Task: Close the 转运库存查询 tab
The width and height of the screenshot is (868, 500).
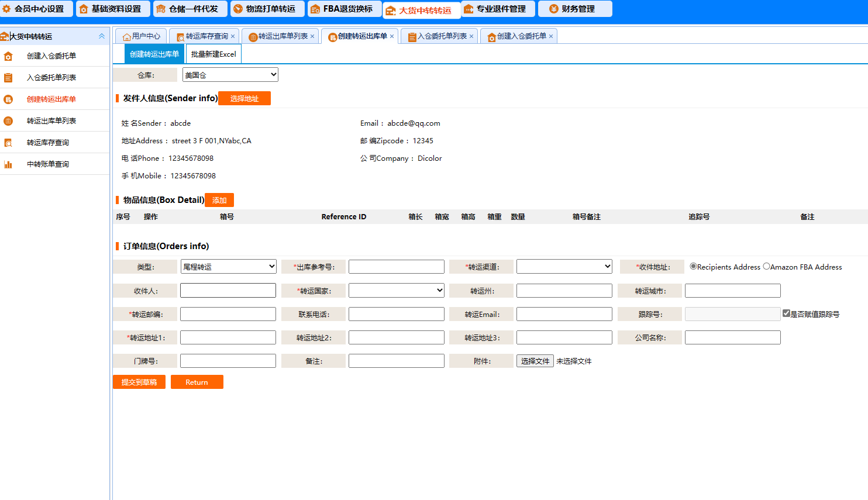Action: 233,36
